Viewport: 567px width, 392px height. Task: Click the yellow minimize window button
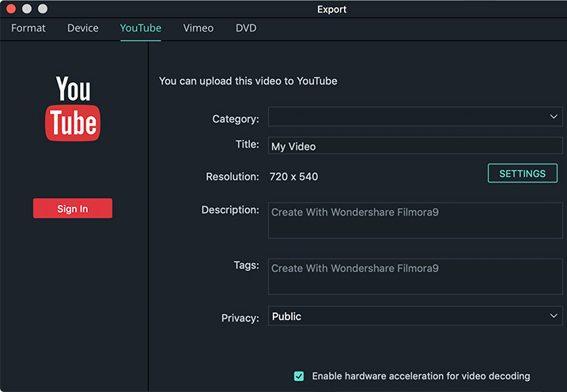coord(27,9)
